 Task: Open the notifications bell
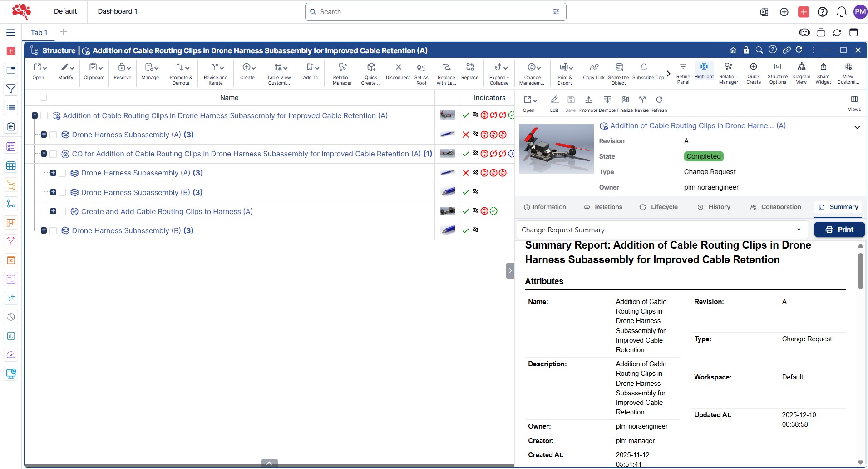click(841, 12)
